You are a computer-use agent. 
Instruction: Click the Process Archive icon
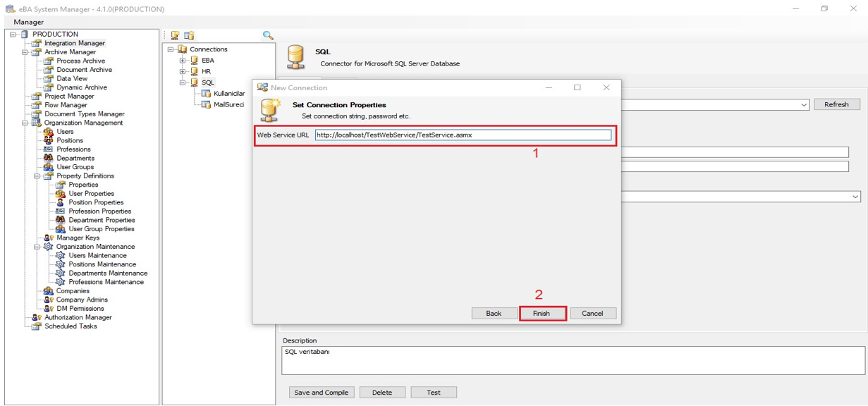[x=49, y=61]
